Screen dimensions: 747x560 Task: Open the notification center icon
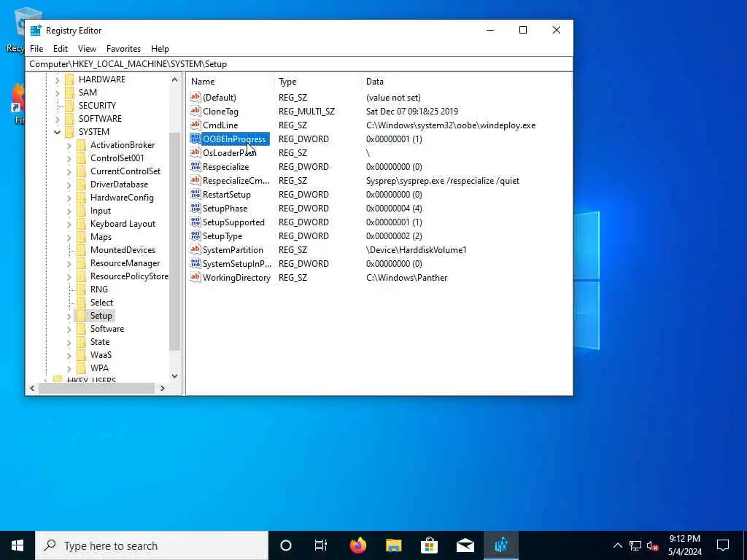click(723, 545)
